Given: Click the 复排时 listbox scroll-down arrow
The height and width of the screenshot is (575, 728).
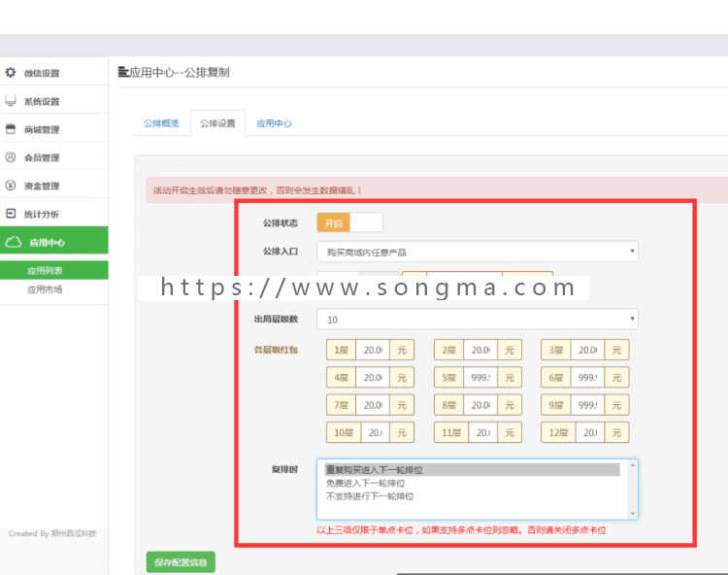Looking at the screenshot, I should (632, 513).
